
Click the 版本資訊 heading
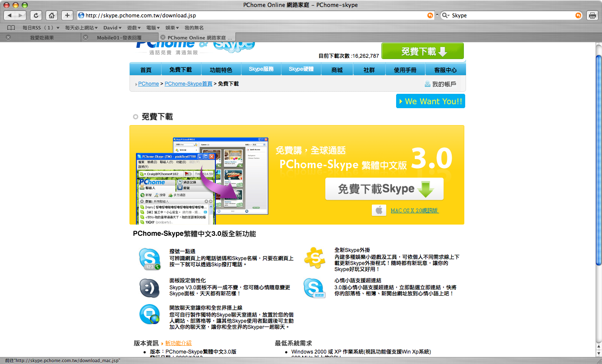point(146,343)
